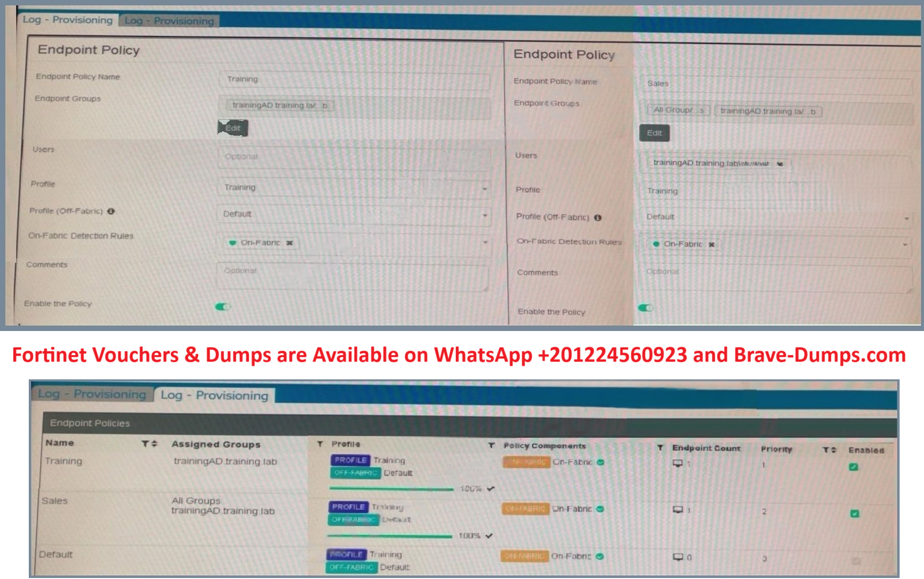This screenshot has width=924, height=579.
Task: Remove On-Fabric rule tag in Training policy
Action: (289, 243)
